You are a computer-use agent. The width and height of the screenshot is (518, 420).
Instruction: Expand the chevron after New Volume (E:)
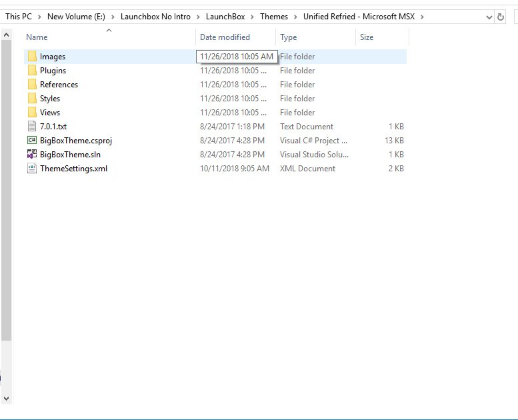(113, 17)
